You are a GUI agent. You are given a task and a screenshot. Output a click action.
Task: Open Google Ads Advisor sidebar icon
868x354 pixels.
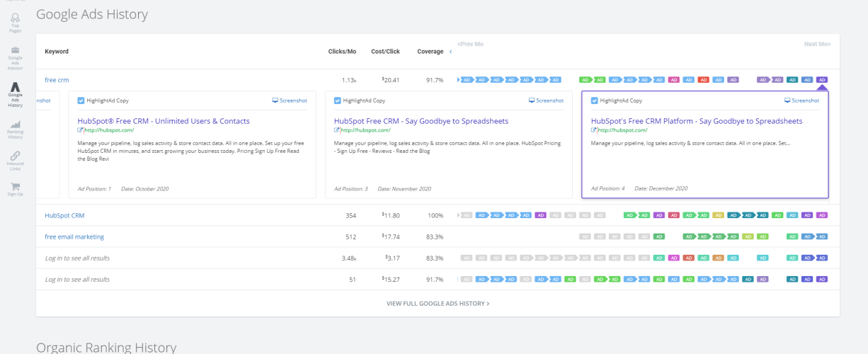(x=15, y=59)
